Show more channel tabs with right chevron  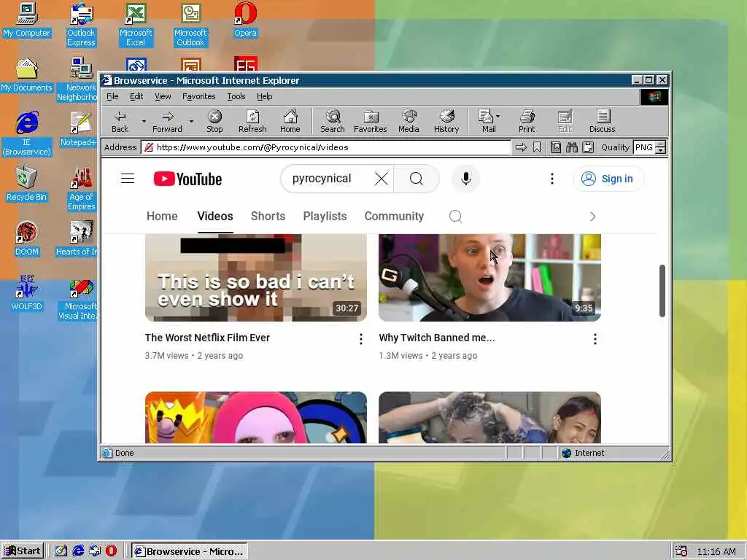point(592,217)
